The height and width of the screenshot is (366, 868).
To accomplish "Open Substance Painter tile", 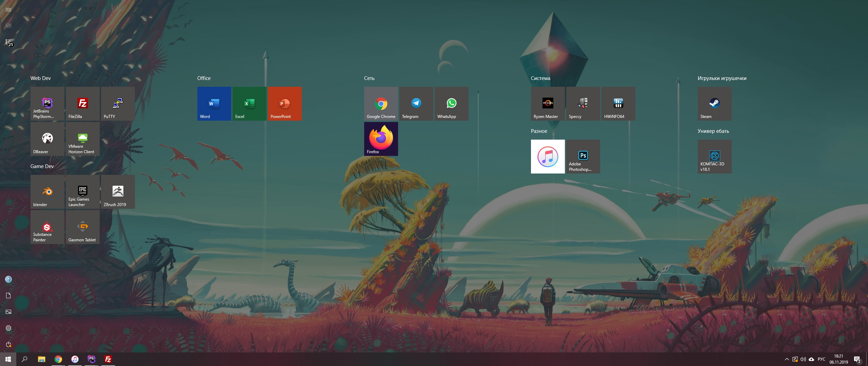I will click(47, 227).
